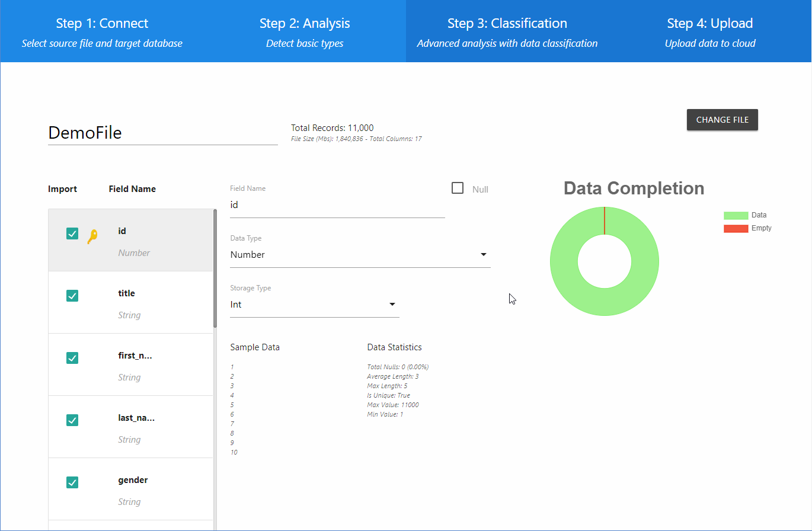The width and height of the screenshot is (812, 531).
Task: Switch to Step 2: Analysis tab
Action: (x=305, y=31)
